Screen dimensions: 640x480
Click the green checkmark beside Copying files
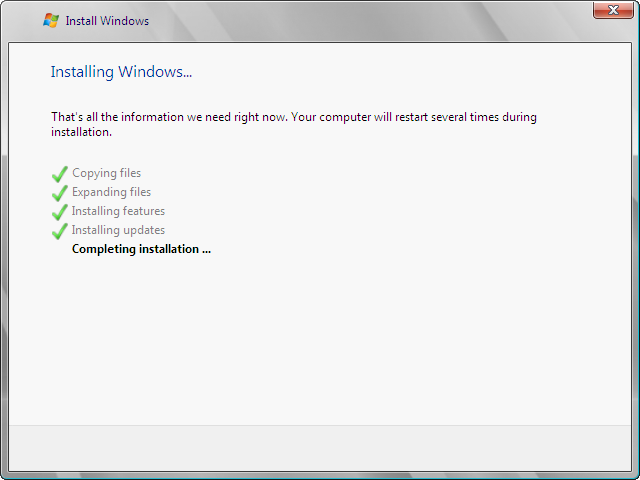[x=60, y=174]
